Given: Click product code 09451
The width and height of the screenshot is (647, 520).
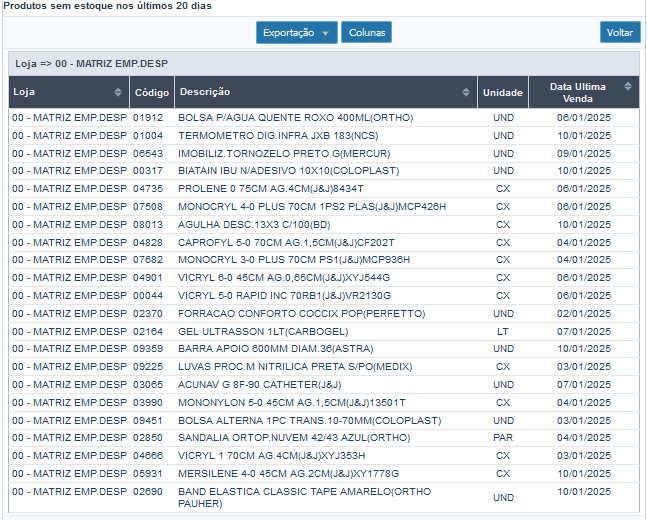Looking at the screenshot, I should (148, 421).
